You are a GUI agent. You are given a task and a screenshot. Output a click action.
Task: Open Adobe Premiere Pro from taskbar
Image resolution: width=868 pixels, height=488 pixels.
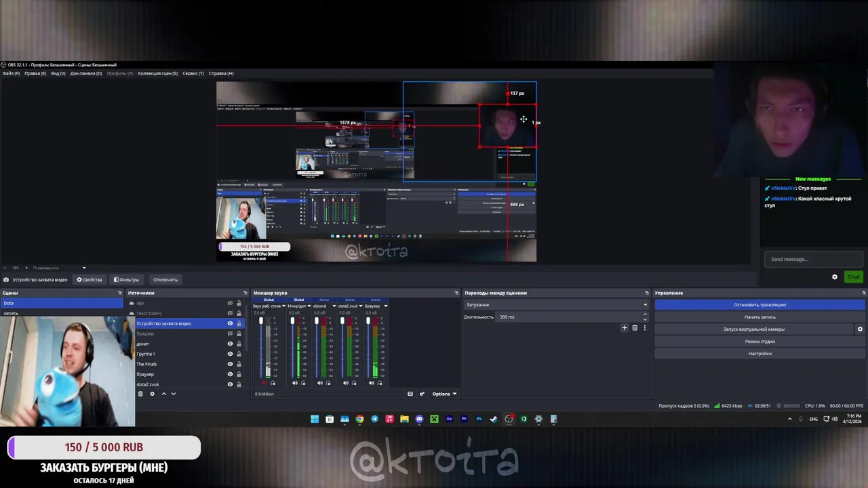coord(464,419)
